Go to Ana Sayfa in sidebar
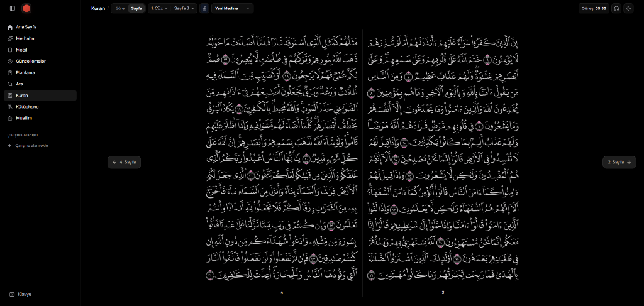644x306 pixels. click(x=40, y=27)
